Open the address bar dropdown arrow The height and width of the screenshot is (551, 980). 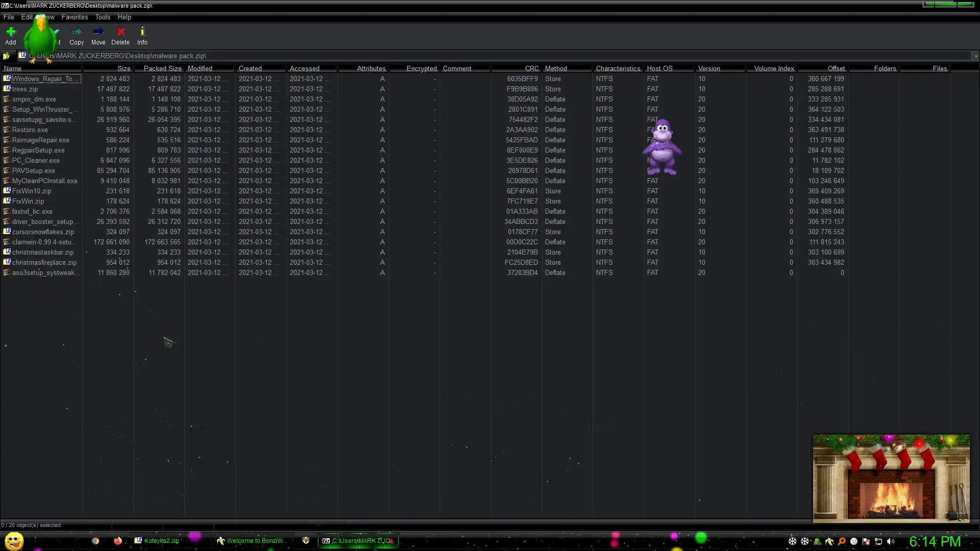click(975, 56)
